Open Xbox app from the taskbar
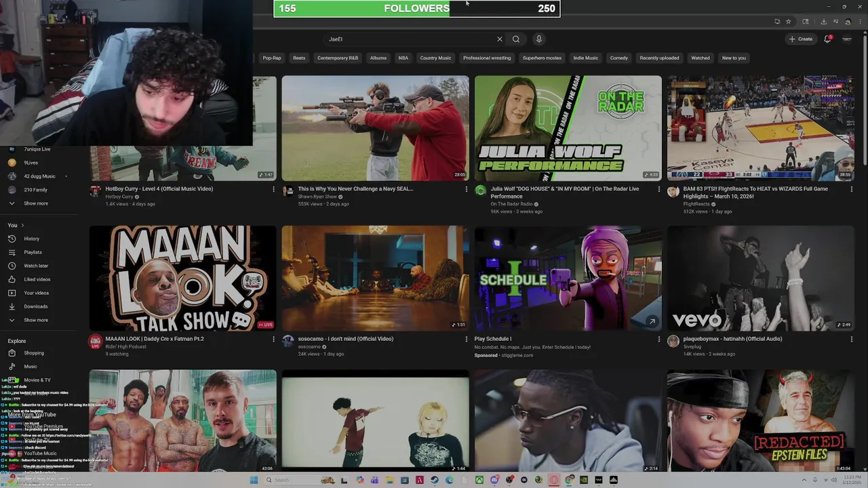 [479, 480]
